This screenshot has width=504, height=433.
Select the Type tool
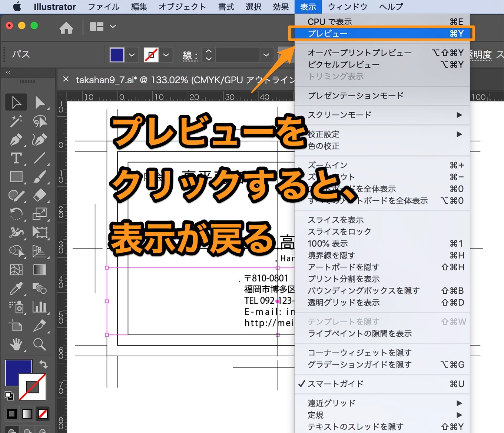tap(16, 158)
